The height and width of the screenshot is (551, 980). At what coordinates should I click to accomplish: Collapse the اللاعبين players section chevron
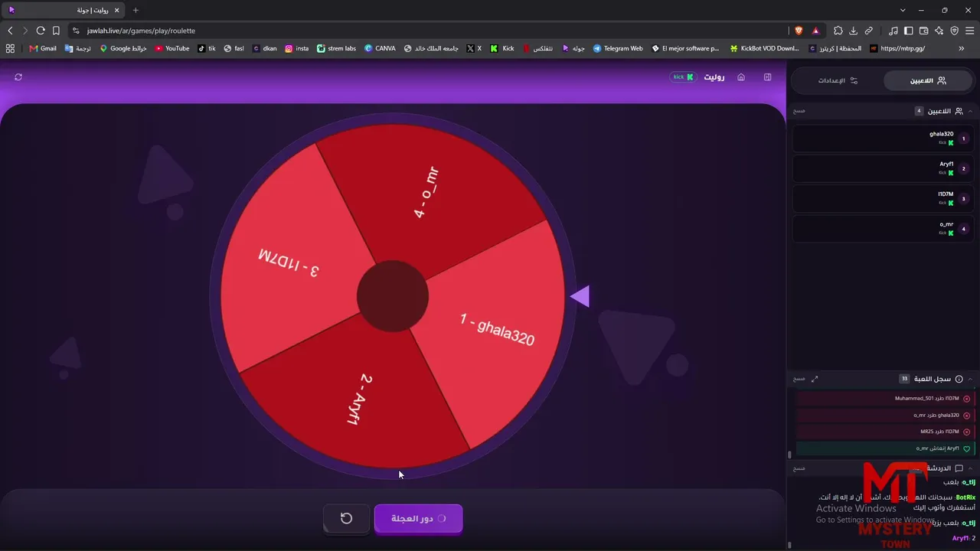(971, 111)
